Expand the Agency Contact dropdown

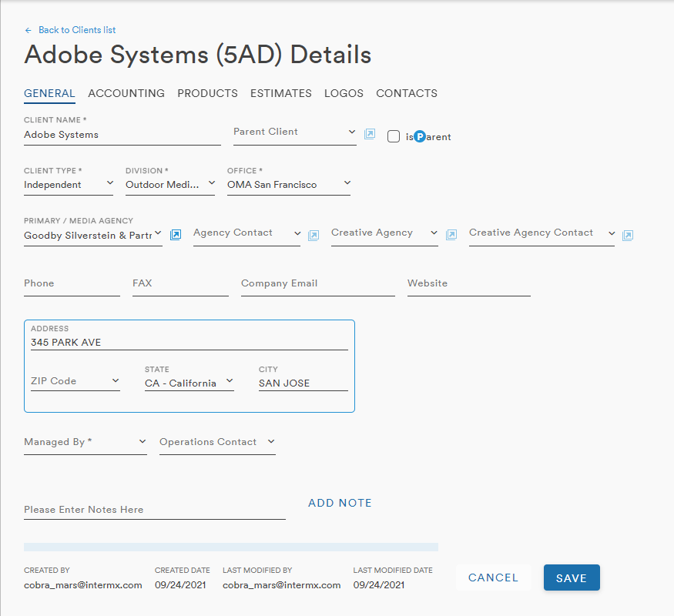pos(246,233)
